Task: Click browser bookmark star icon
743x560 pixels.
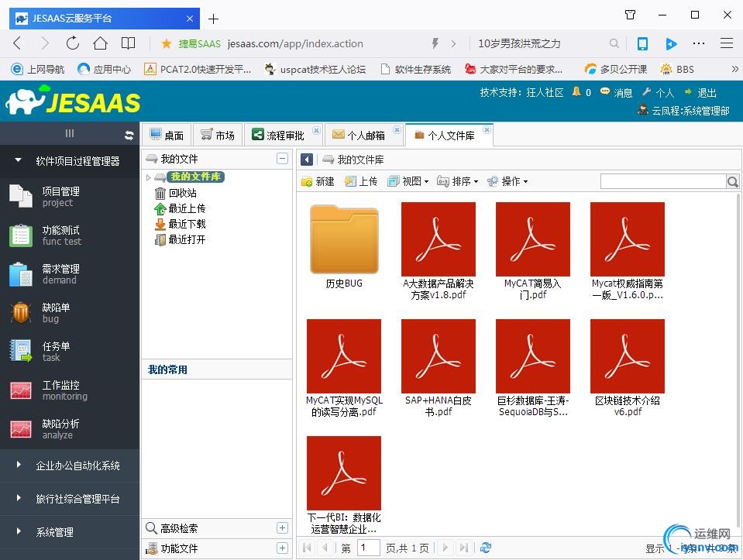Action: pyautogui.click(x=167, y=43)
